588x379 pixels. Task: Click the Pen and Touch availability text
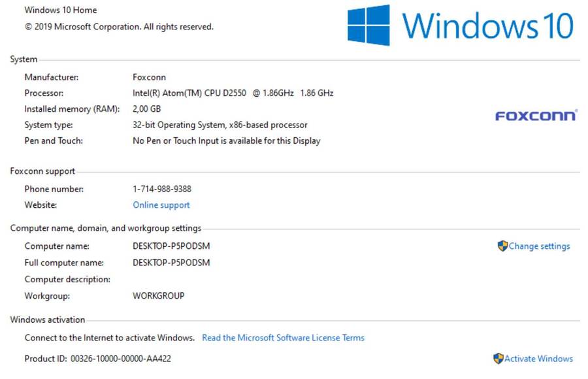tap(226, 140)
